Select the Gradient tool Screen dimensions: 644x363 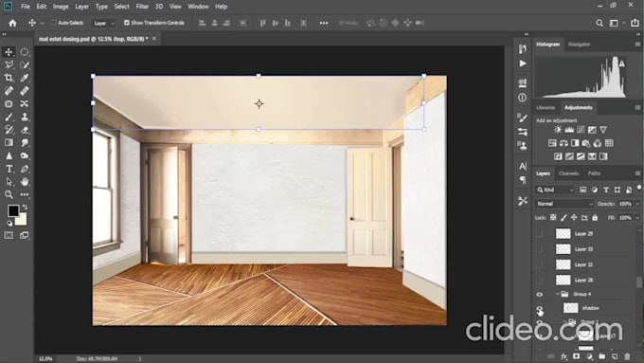(9, 143)
